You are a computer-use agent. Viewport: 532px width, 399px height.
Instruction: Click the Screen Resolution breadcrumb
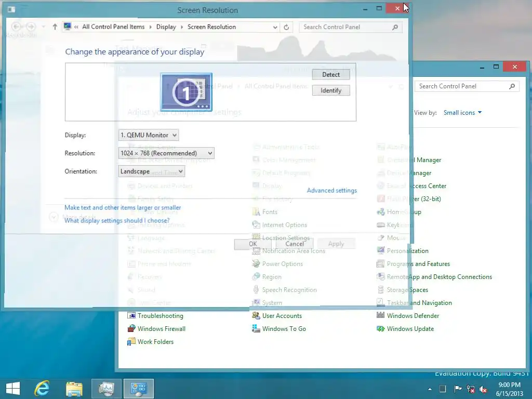[x=212, y=27]
